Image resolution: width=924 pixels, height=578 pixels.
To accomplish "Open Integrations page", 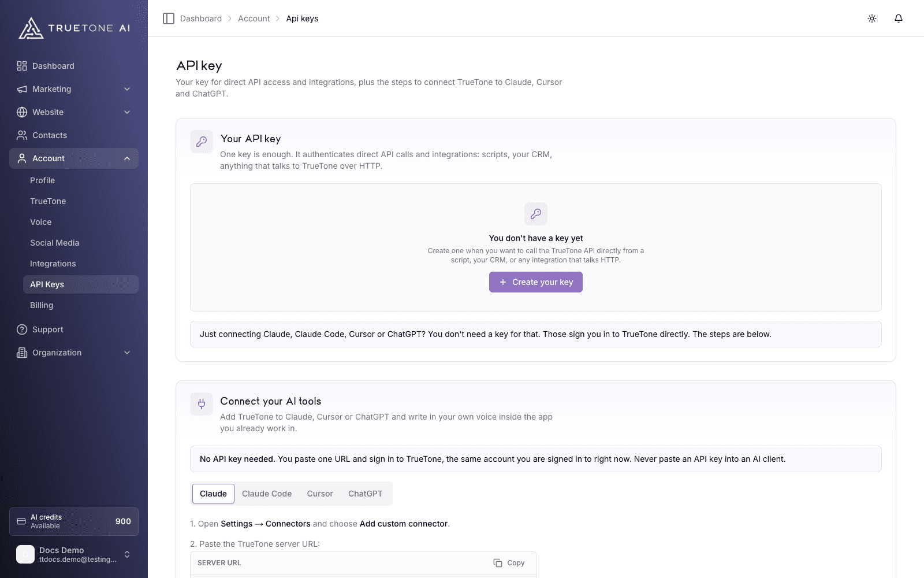I will [x=81, y=264].
